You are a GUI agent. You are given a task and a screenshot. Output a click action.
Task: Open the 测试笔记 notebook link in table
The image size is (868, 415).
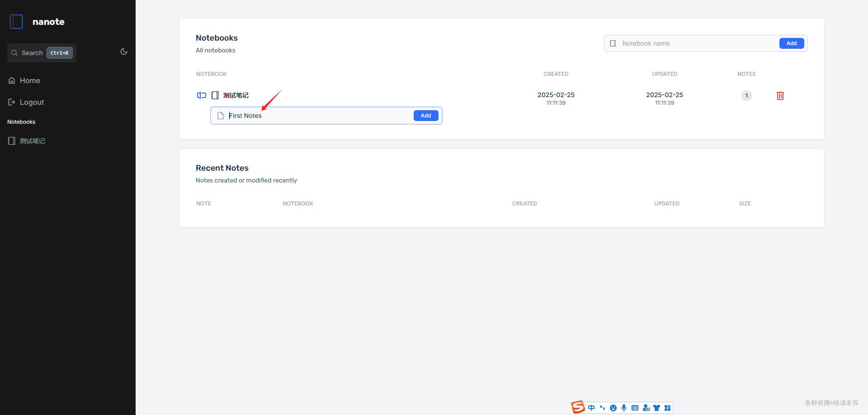(x=236, y=95)
